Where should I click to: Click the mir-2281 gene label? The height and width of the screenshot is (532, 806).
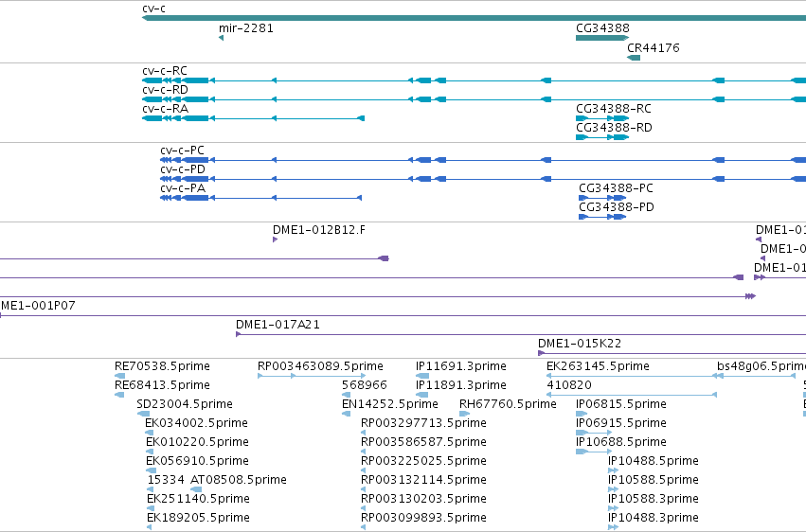[x=246, y=28]
